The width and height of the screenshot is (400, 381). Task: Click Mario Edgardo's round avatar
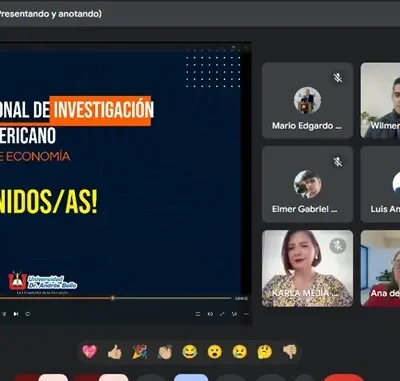point(307,100)
